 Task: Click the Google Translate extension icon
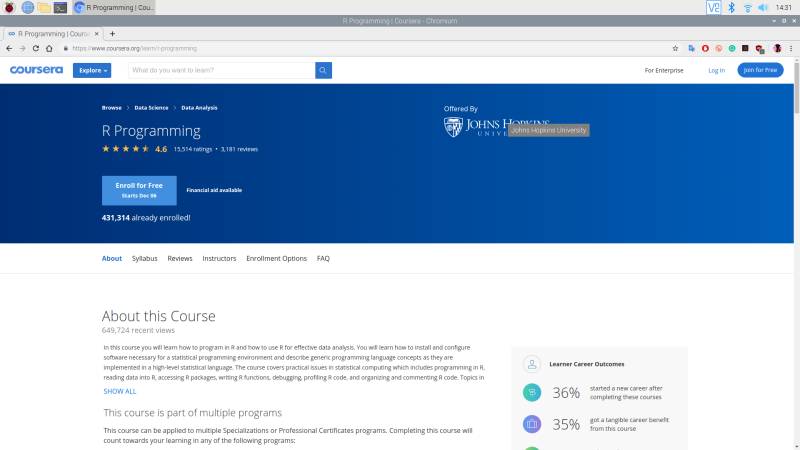(x=691, y=48)
